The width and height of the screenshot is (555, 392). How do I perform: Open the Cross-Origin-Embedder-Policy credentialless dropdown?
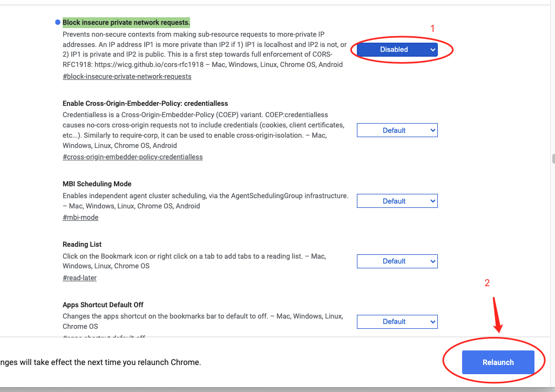pos(397,130)
